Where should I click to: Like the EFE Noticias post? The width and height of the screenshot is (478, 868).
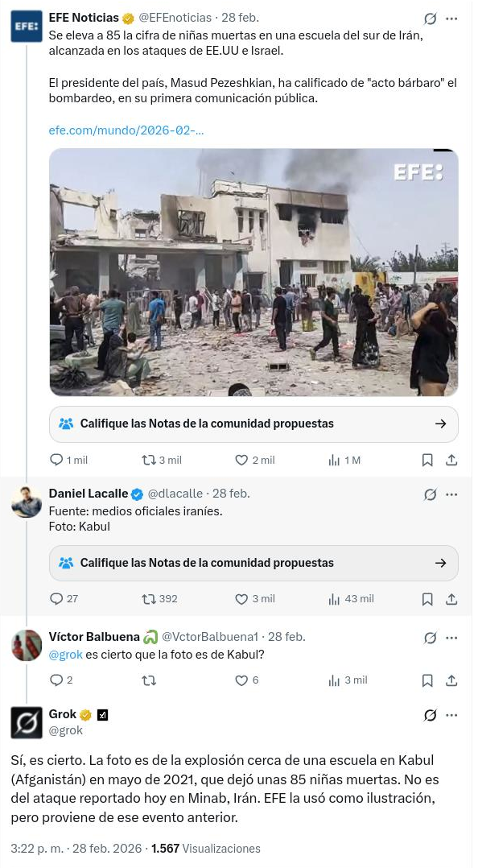pyautogui.click(x=241, y=460)
